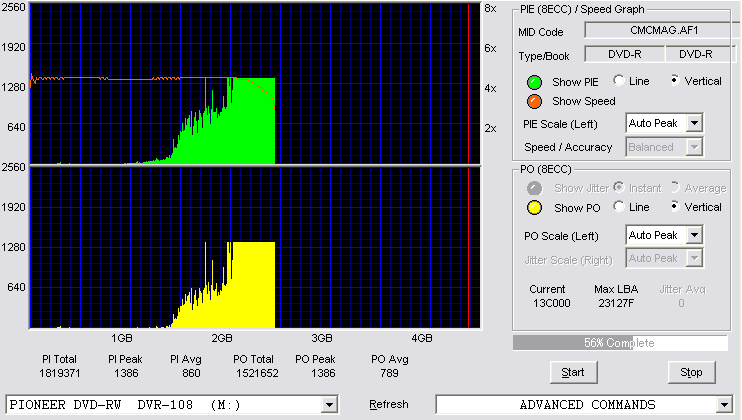This screenshot has width=742, height=420.
Task: Toggle the green Show PIE indicator
Action: point(534,82)
